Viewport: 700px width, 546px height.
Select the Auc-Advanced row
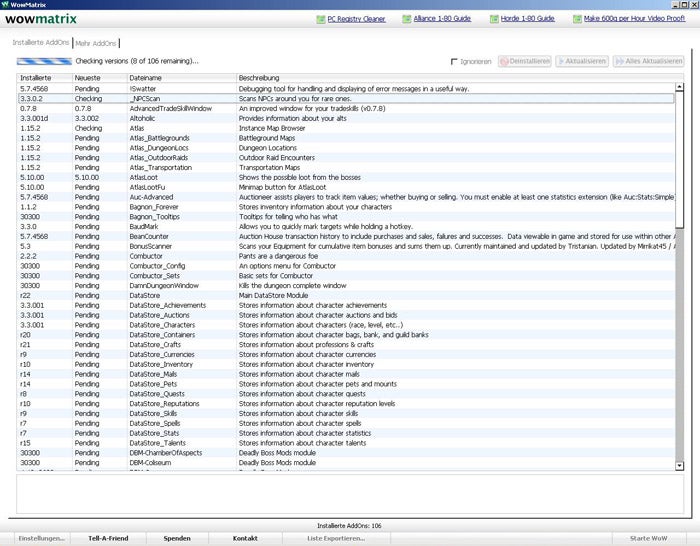[x=346, y=197]
